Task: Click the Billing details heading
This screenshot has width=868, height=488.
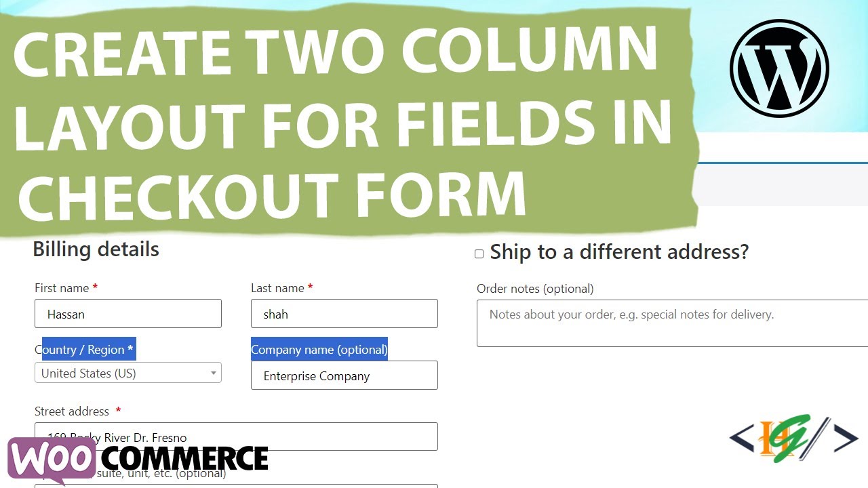Action: [96, 249]
